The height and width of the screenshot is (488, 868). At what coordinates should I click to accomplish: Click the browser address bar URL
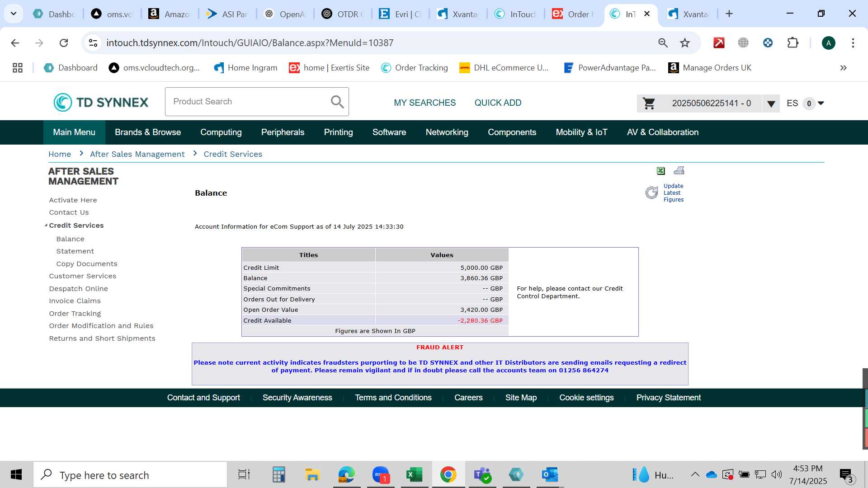click(250, 43)
